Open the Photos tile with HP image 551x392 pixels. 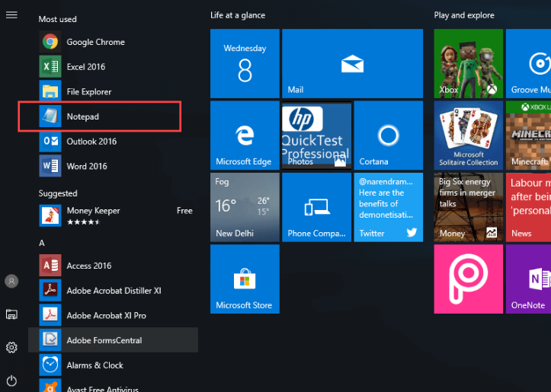[316, 135]
